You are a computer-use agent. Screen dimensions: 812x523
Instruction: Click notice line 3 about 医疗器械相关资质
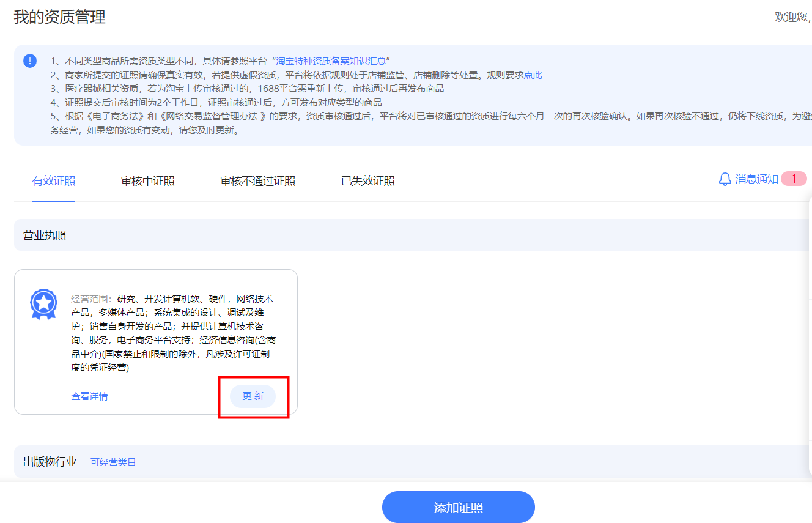tap(247, 89)
